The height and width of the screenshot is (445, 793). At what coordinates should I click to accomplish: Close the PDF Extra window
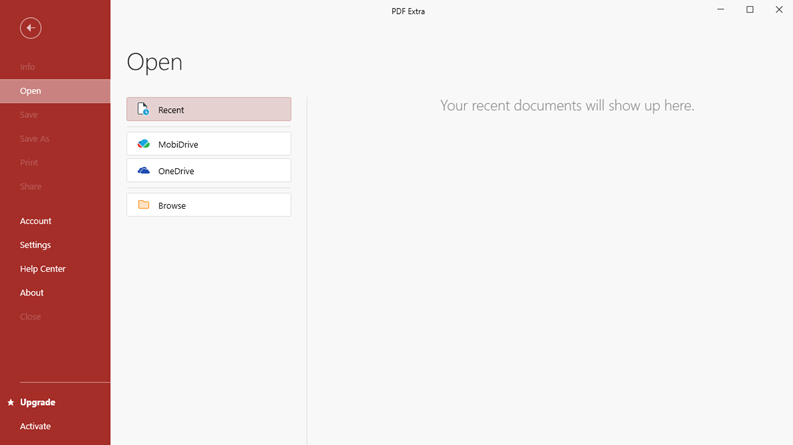[x=779, y=10]
